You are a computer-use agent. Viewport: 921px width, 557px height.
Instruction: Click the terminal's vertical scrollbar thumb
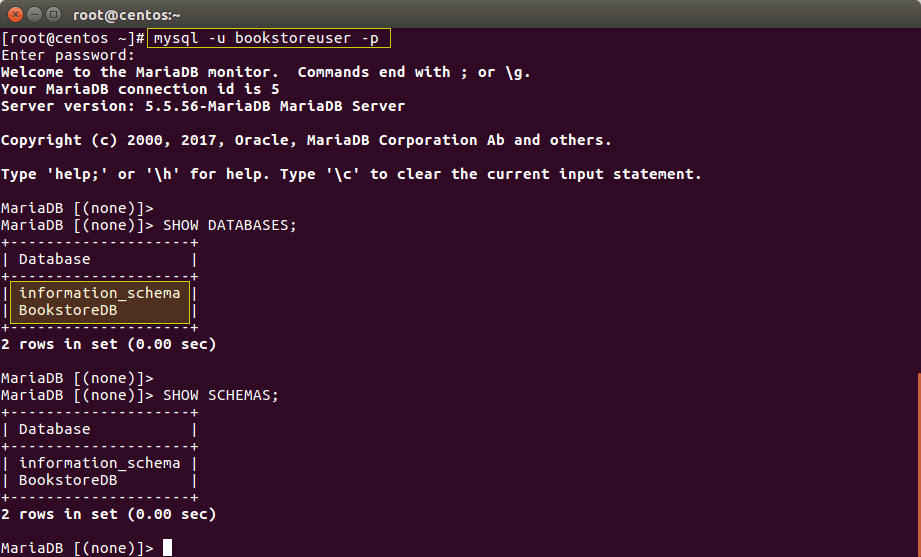(917, 460)
